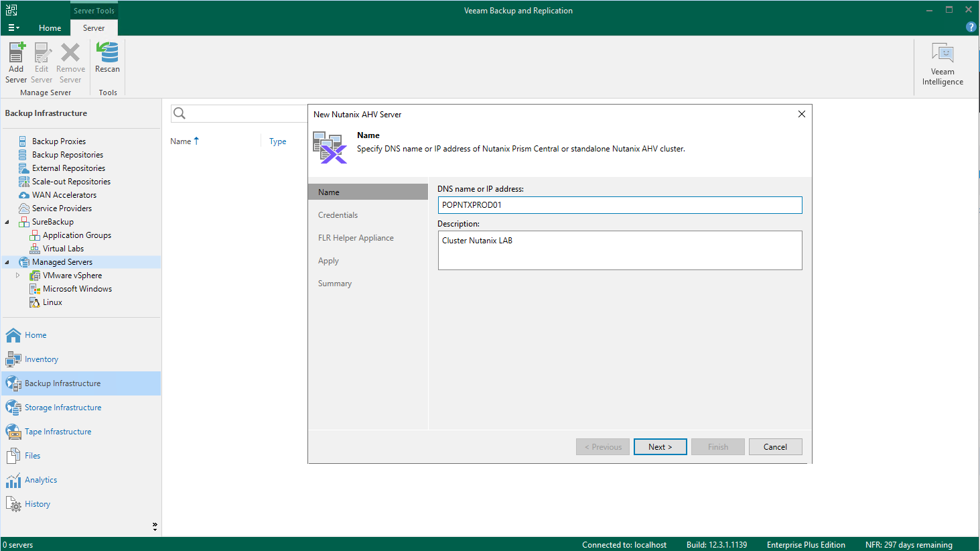This screenshot has width=980, height=551.
Task: Close the New Nutanix AHV Server dialog
Action: click(x=801, y=114)
